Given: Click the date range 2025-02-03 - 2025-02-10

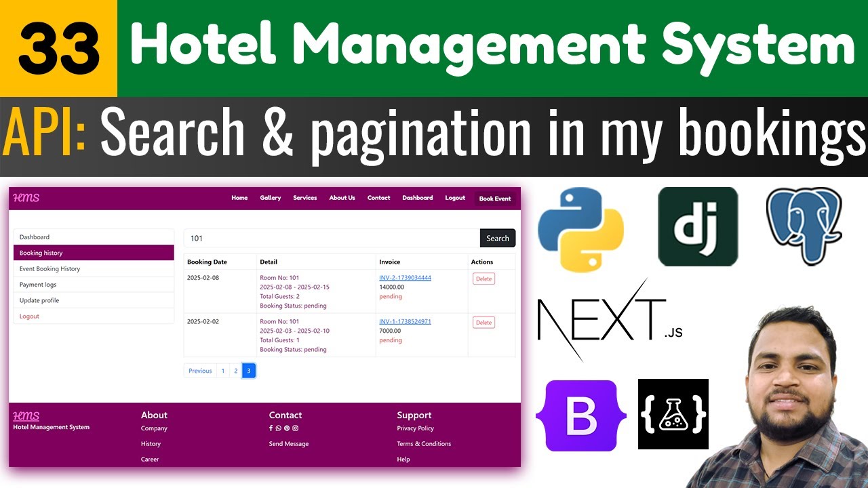Looking at the screenshot, I should (x=294, y=331).
